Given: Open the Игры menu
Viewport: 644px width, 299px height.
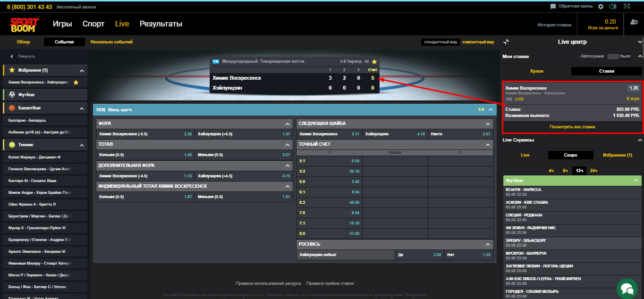Looking at the screenshot, I should click(x=62, y=24).
